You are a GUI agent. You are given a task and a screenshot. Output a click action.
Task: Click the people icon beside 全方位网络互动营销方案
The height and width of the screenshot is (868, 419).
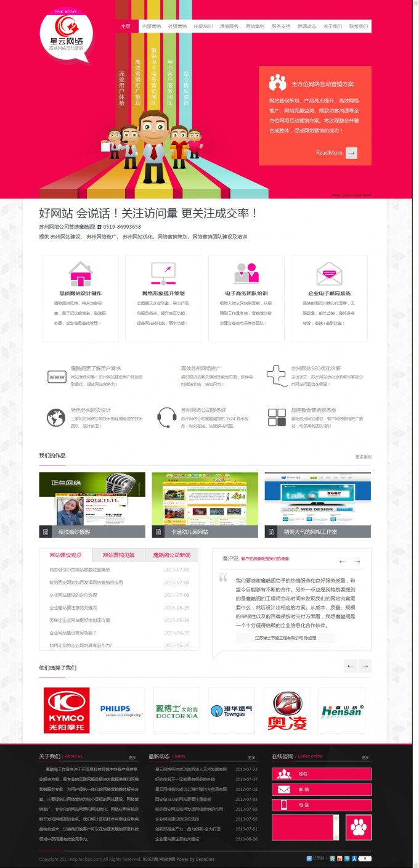tap(278, 83)
